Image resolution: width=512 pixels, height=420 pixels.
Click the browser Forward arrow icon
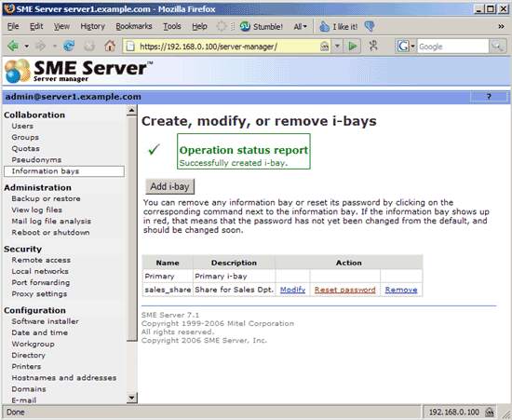click(x=40, y=46)
